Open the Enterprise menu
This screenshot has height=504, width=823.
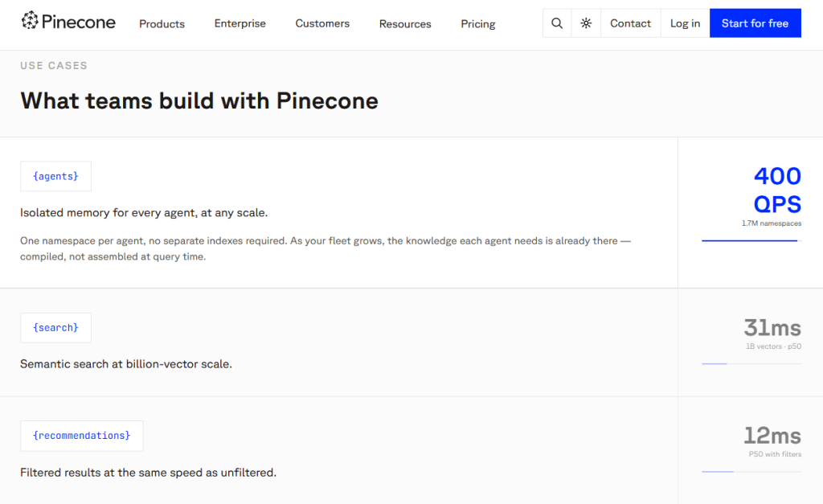pyautogui.click(x=240, y=23)
